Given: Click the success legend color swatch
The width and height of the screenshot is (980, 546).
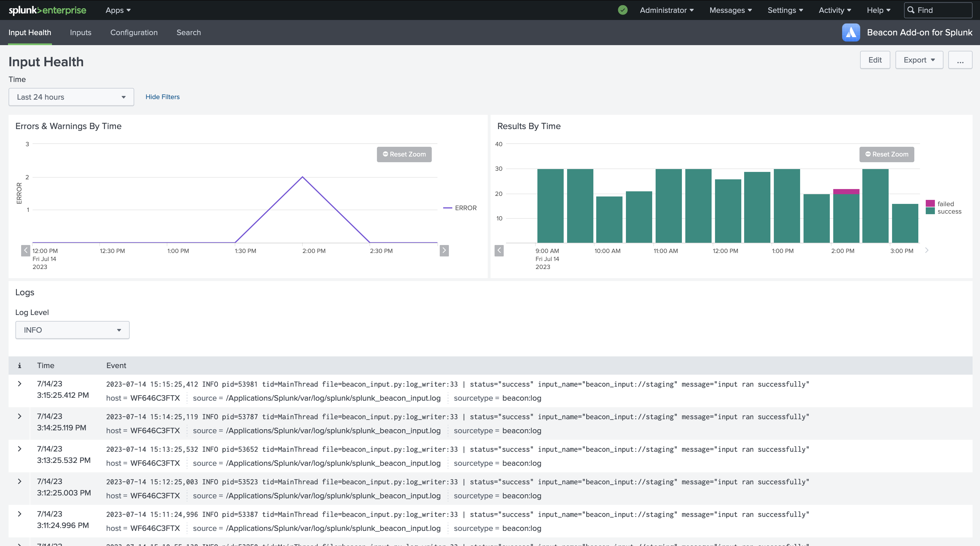Looking at the screenshot, I should coord(930,211).
